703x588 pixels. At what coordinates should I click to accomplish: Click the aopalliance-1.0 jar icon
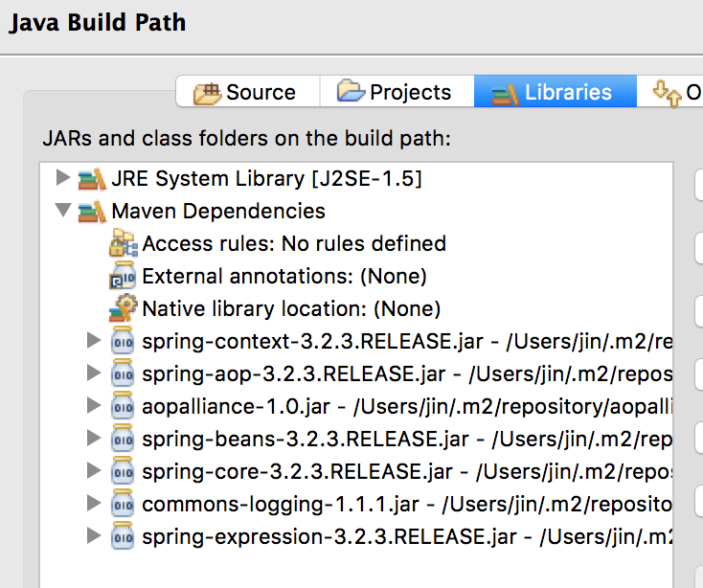pyautogui.click(x=123, y=406)
